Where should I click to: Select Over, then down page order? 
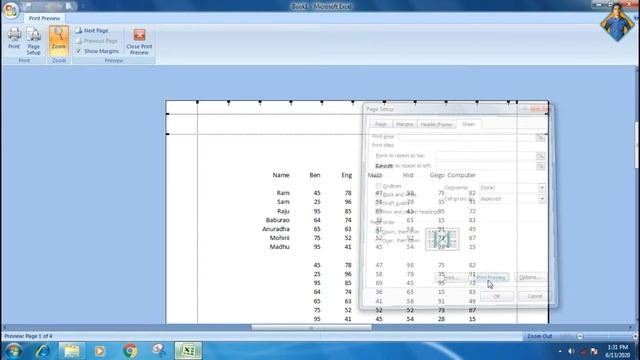coord(378,240)
